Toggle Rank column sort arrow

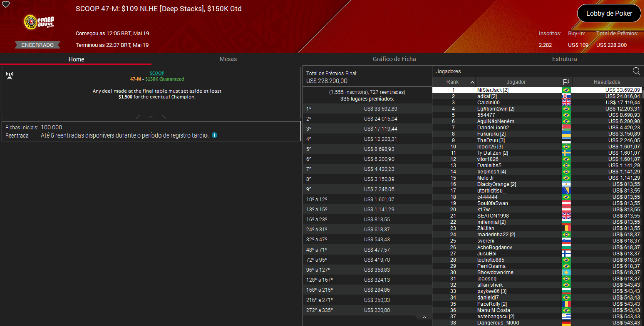[472, 82]
